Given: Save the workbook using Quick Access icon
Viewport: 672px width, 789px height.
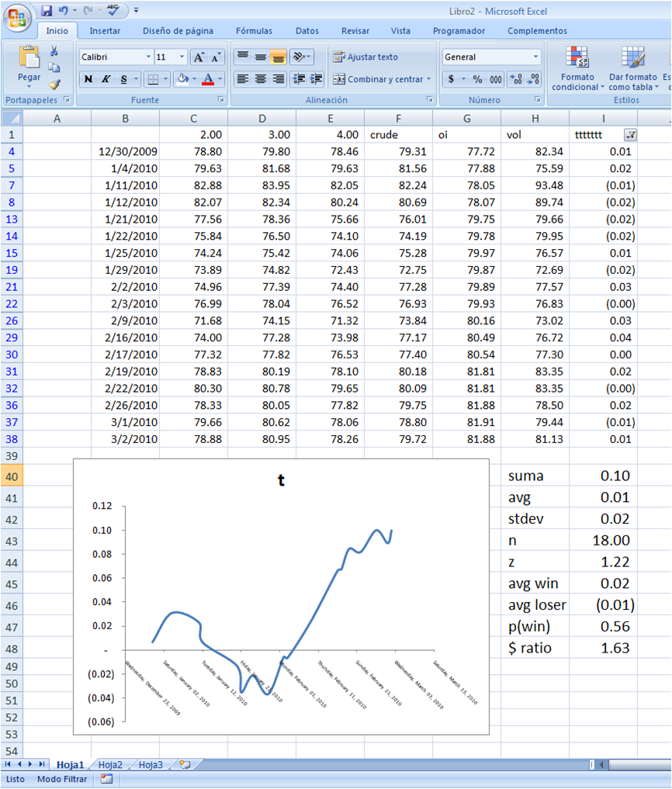Looking at the screenshot, I should (47, 11).
